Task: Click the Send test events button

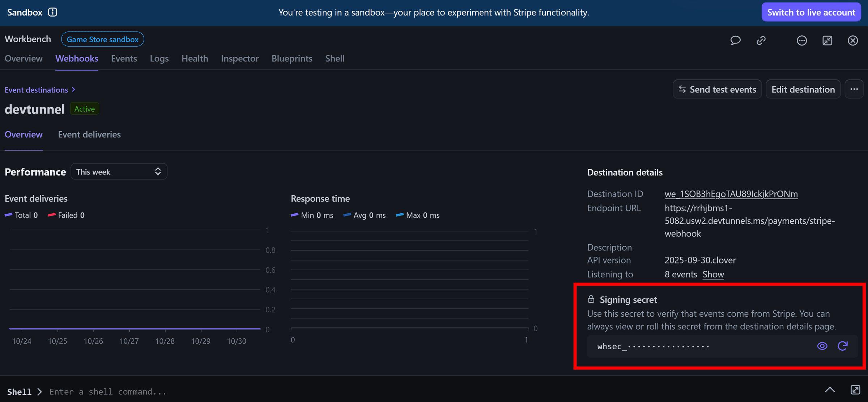Action: [717, 89]
